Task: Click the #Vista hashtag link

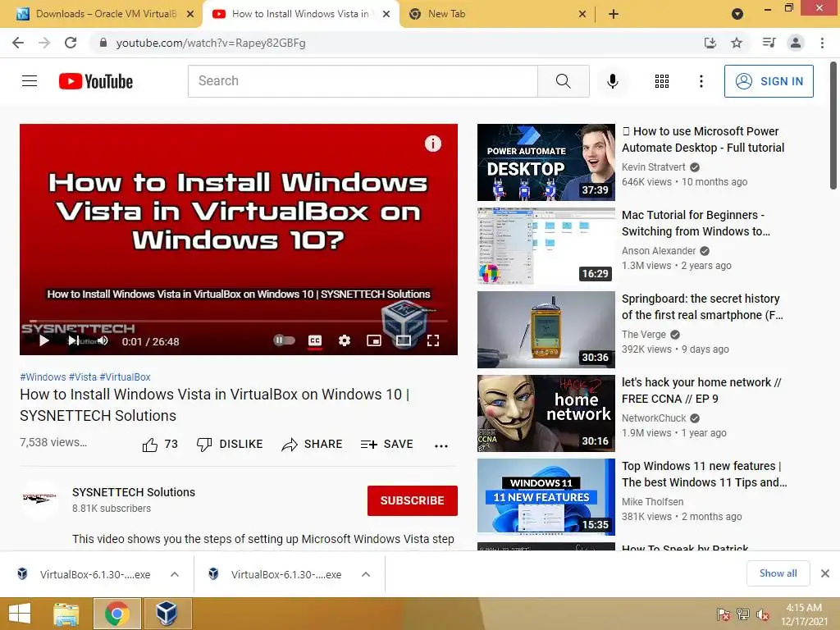Action: (x=83, y=377)
